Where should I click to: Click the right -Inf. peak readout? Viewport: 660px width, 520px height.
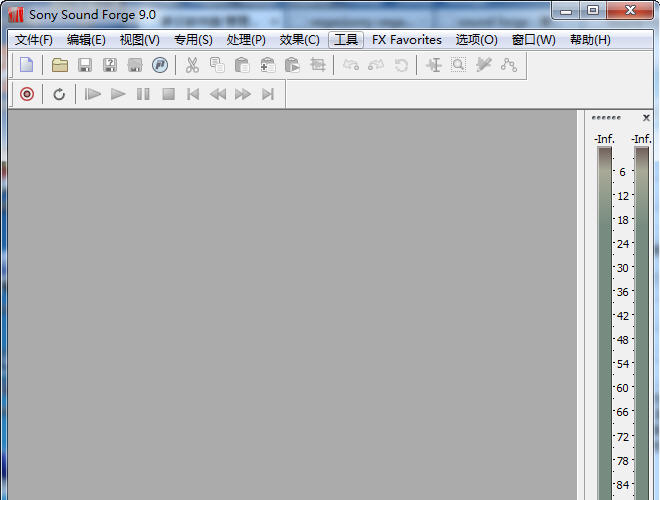point(641,139)
